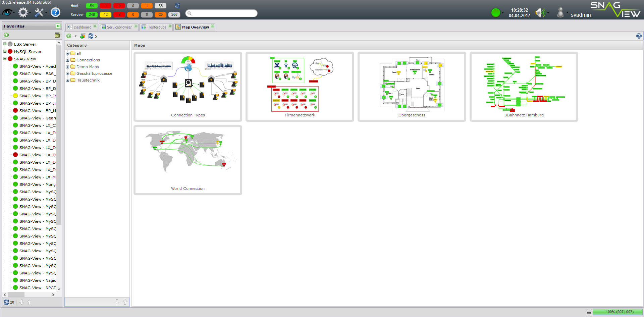Open the Obergeschoss map thumbnail
Screen dimensions: 644x317
coord(412,87)
